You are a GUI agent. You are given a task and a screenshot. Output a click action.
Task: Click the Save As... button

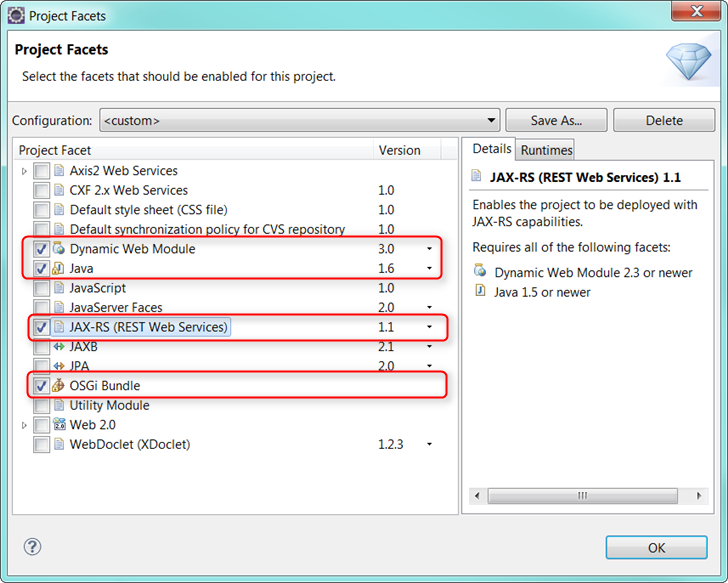[556, 121]
